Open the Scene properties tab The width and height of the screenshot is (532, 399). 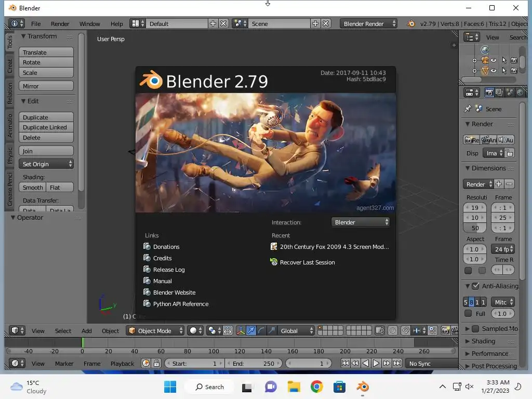(510, 92)
